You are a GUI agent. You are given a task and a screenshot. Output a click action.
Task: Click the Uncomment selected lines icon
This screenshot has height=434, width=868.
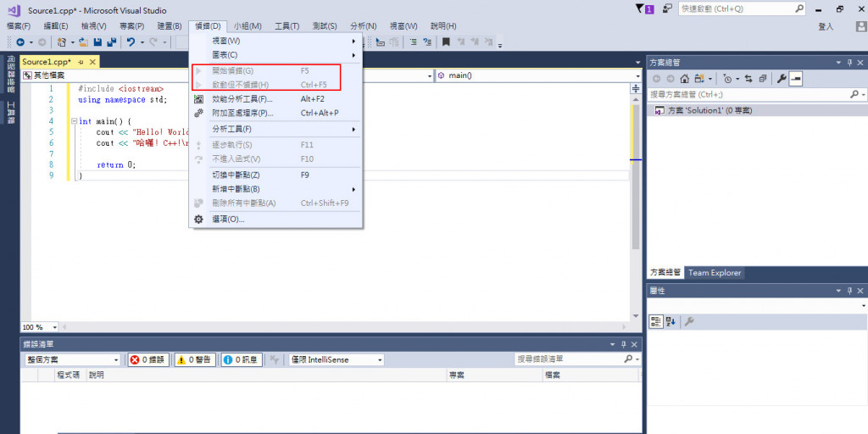pyautogui.click(x=427, y=42)
